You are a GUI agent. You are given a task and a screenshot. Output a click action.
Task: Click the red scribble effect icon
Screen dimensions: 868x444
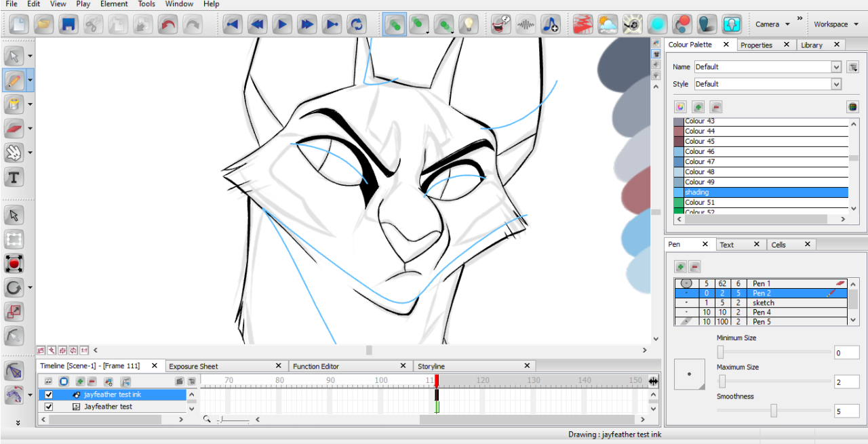pos(583,25)
